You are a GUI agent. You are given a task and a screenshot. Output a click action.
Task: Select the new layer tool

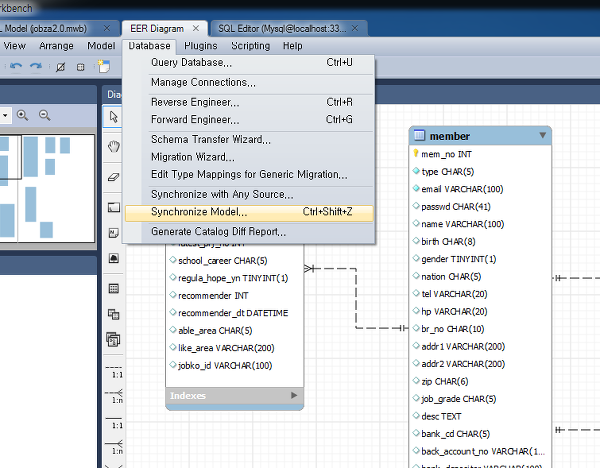(x=114, y=208)
